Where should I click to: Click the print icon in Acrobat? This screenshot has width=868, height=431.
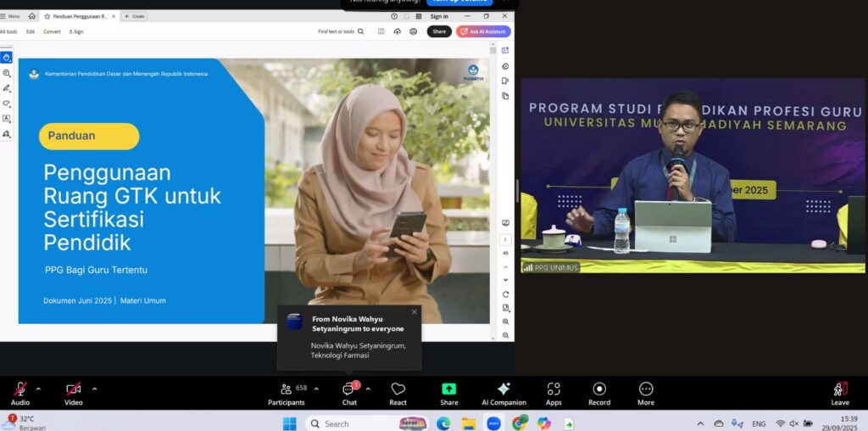[x=413, y=31]
